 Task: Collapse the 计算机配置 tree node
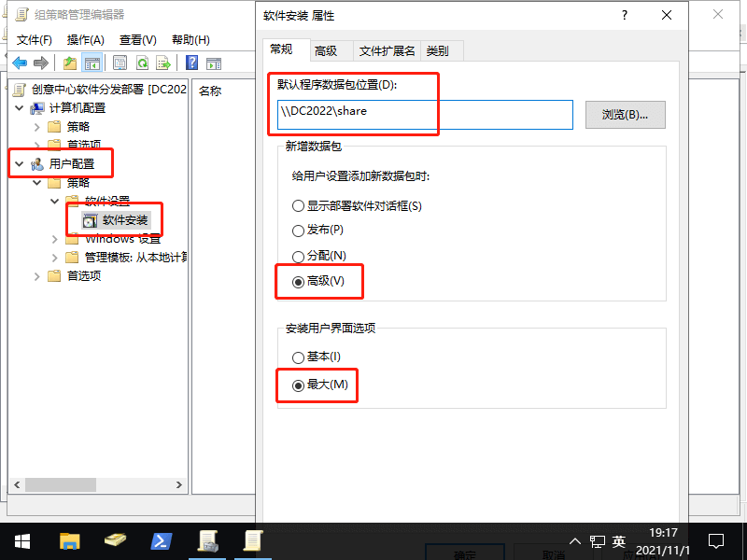pos(20,108)
